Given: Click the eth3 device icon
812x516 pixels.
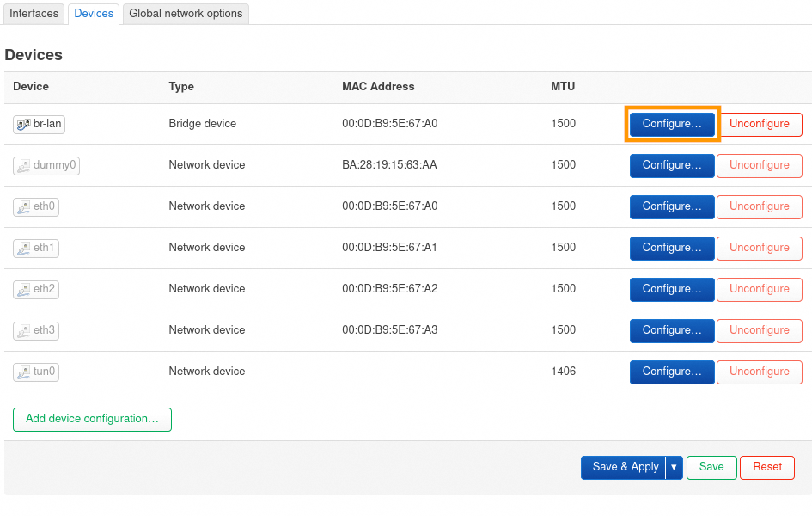Looking at the screenshot, I should click(23, 330).
